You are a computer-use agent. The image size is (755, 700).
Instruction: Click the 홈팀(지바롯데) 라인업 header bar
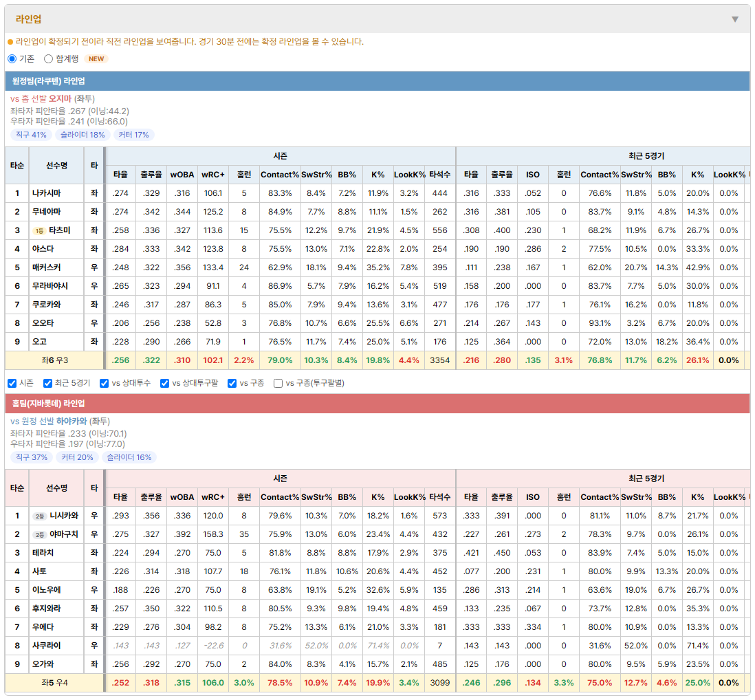[x=377, y=404]
